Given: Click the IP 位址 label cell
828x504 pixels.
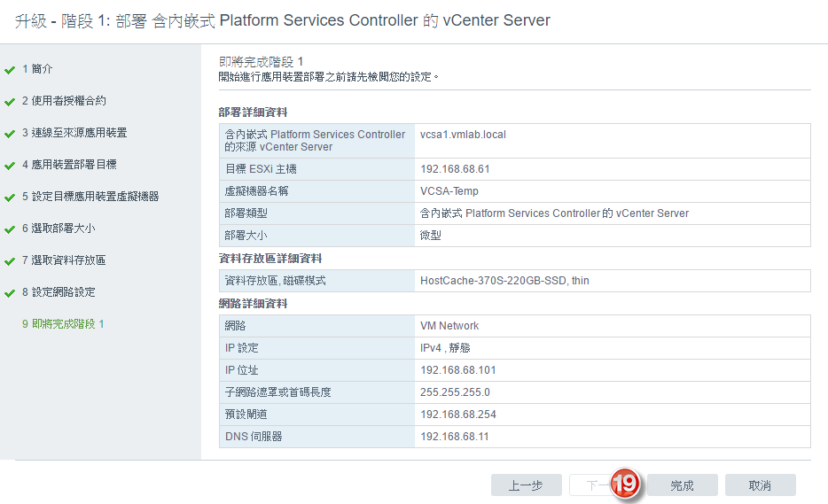Looking at the screenshot, I should click(316, 370).
